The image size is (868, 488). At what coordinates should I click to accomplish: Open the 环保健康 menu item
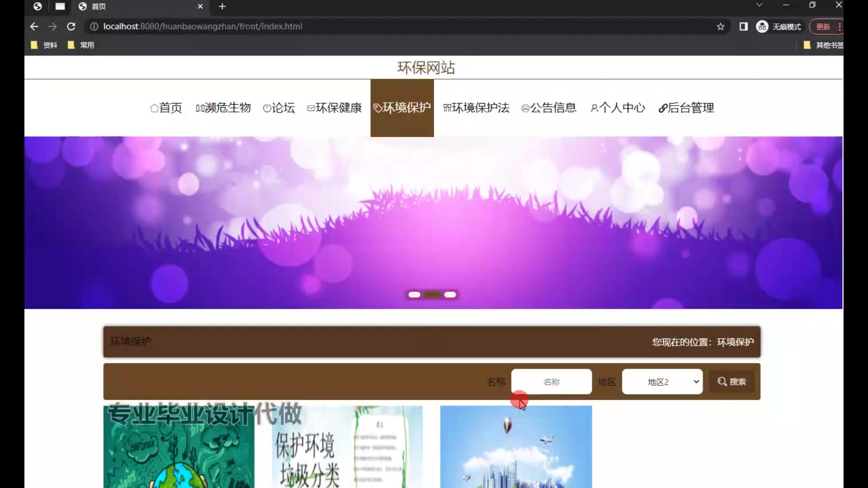tap(334, 108)
